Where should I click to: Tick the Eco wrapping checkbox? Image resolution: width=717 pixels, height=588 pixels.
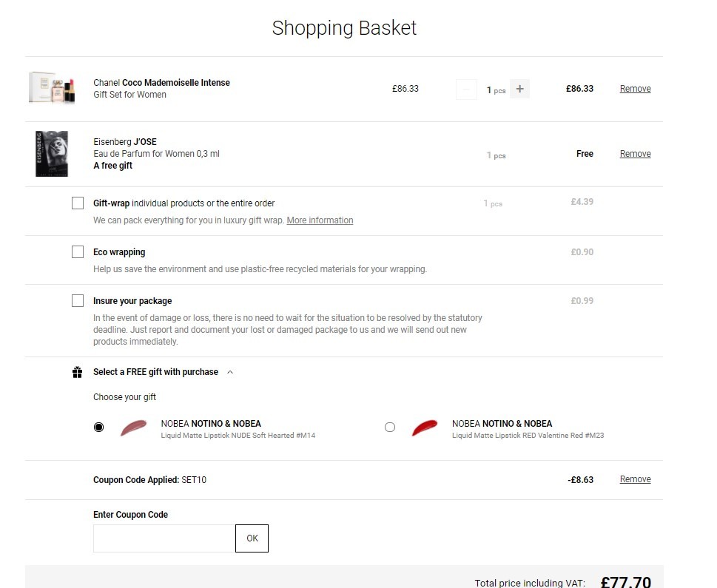(78, 252)
